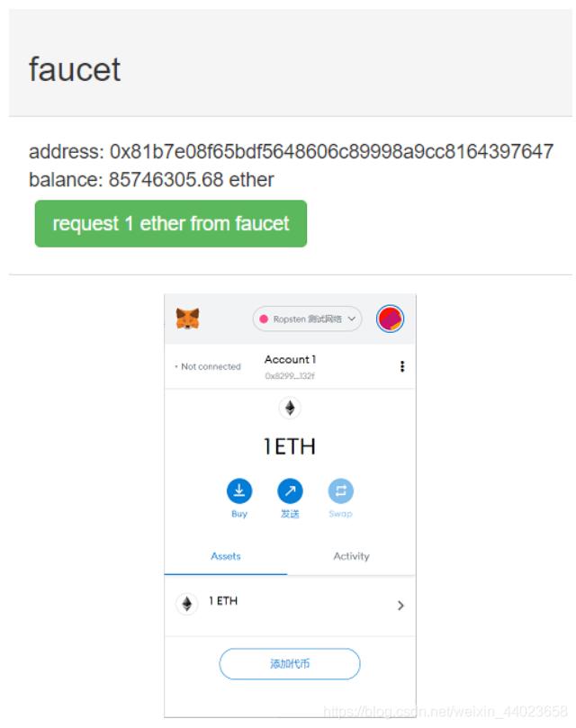Click the Send arrow icon
Screen dimensions: 576x728
coord(290,490)
